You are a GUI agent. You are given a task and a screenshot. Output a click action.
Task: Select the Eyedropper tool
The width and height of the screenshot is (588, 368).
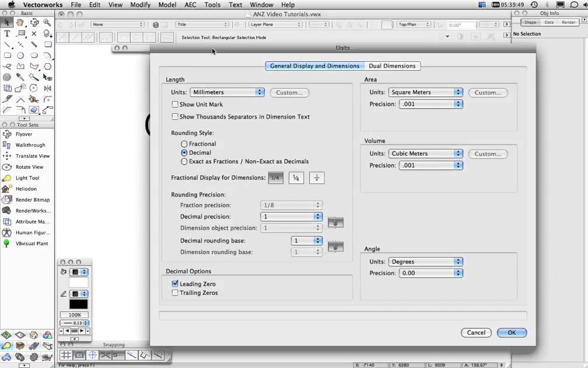pos(20,77)
